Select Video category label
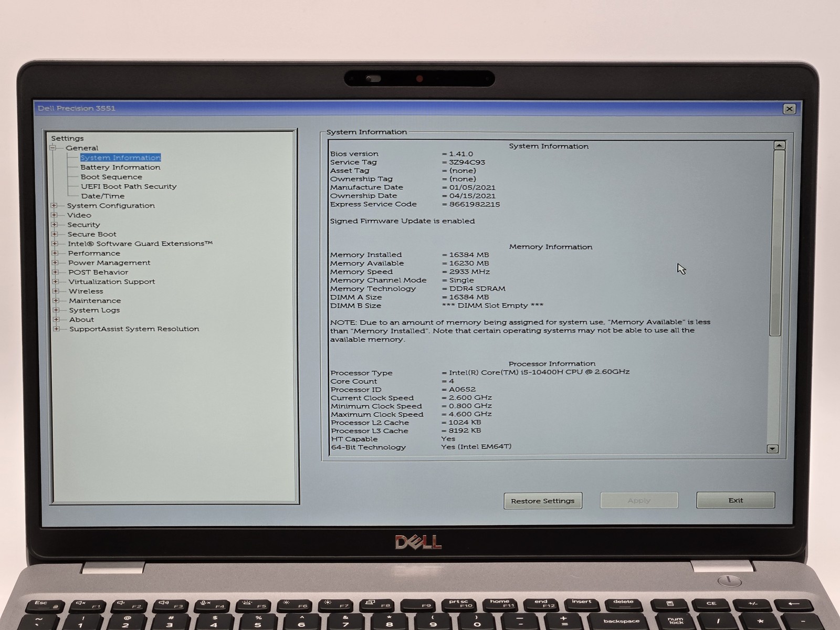The image size is (840, 630). [79, 215]
